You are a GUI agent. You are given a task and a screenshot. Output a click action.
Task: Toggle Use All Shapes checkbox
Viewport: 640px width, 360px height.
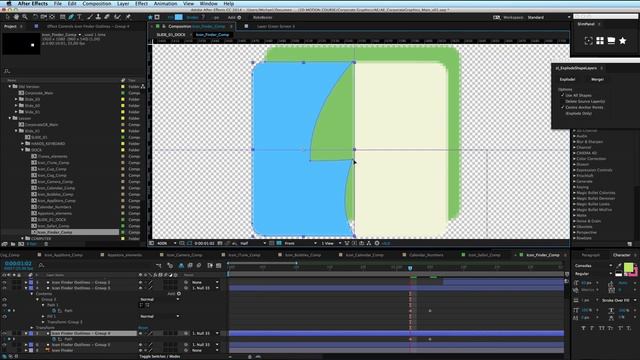(562, 95)
